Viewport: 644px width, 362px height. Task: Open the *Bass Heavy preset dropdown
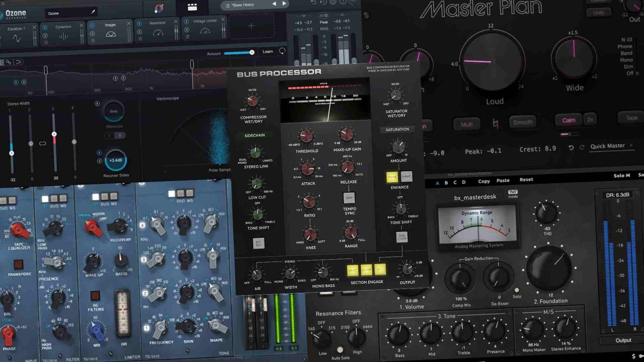pos(243,5)
